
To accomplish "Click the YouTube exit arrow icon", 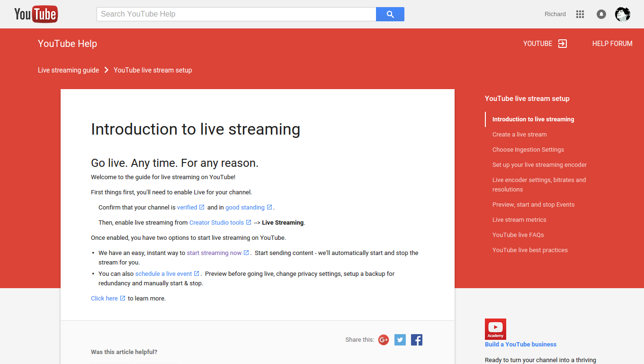I will pos(563,44).
